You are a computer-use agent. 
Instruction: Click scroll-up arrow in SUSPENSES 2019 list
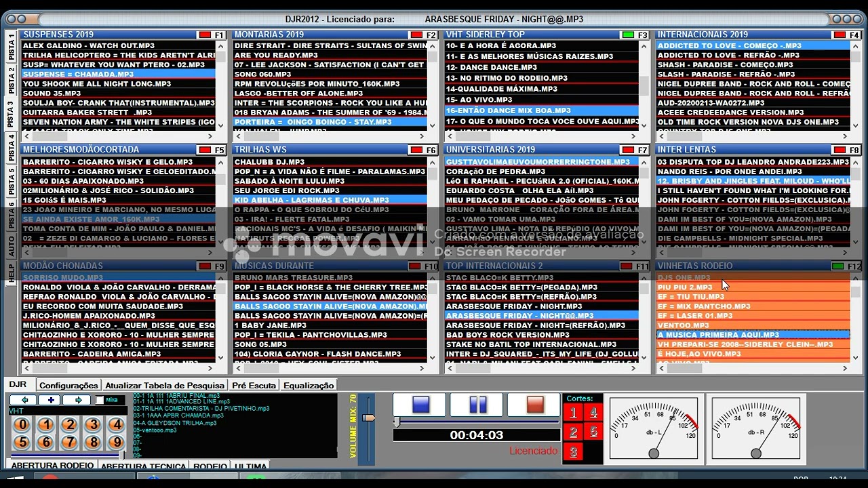[220, 45]
